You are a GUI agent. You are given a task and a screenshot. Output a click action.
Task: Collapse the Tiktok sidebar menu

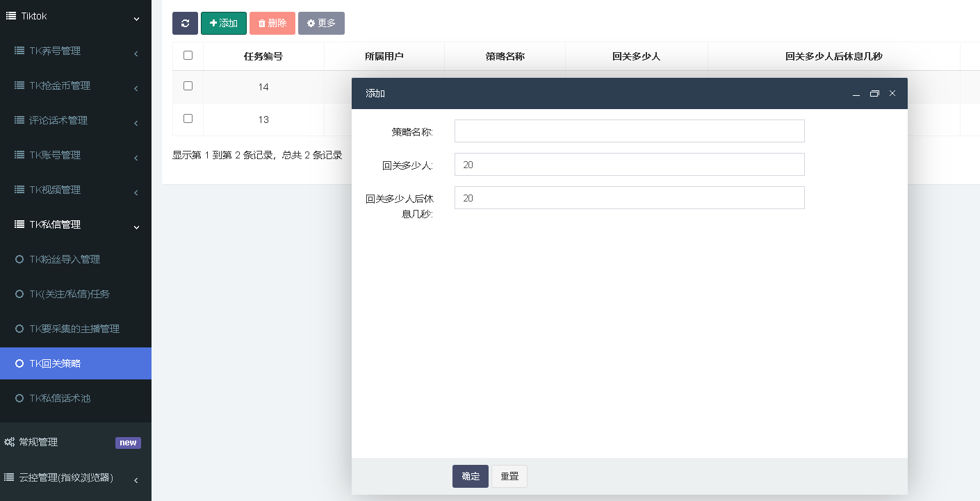coord(76,16)
